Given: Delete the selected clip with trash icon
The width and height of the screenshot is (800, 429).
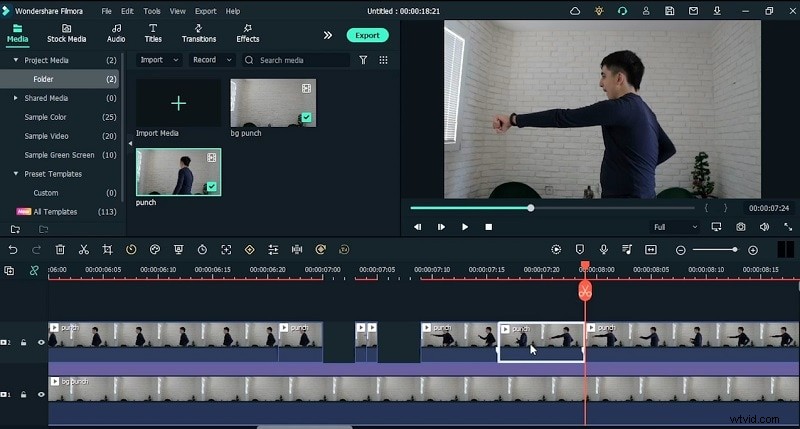Looking at the screenshot, I should pyautogui.click(x=60, y=249).
